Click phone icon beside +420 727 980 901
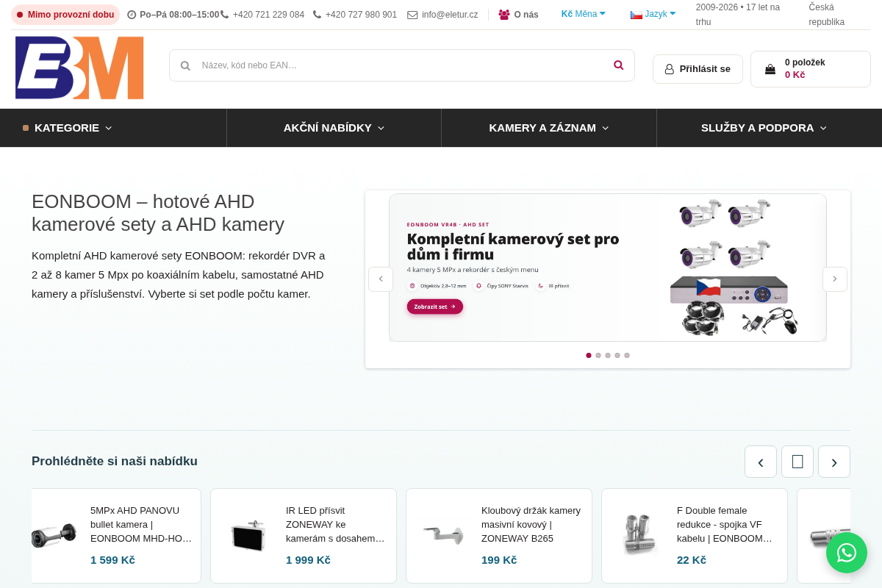The width and height of the screenshot is (882, 588). click(x=318, y=15)
